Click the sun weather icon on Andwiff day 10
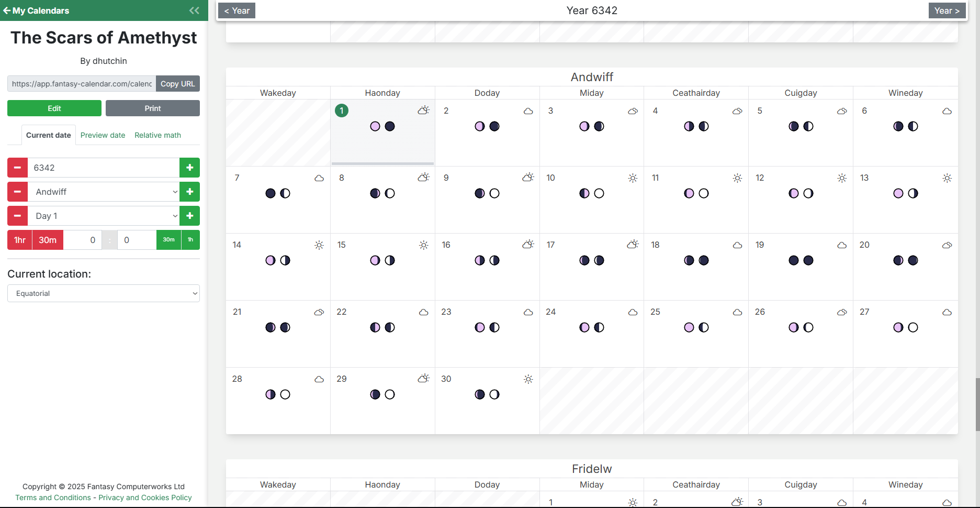This screenshot has height=508, width=980. pos(633,178)
